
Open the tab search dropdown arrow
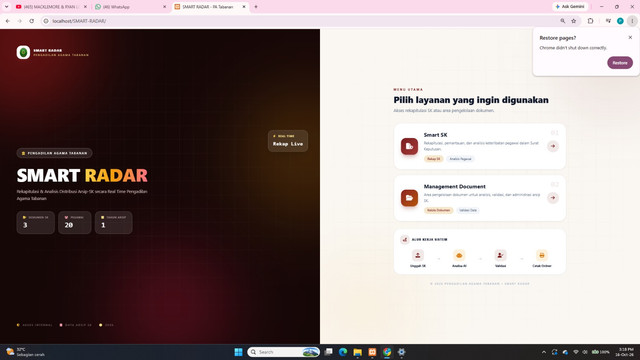(x=7, y=7)
